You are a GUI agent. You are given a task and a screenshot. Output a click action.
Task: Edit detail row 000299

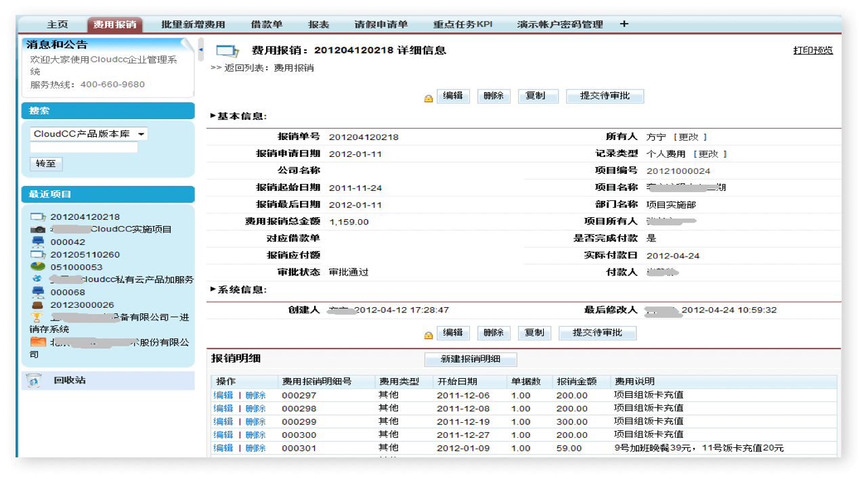coord(223,421)
